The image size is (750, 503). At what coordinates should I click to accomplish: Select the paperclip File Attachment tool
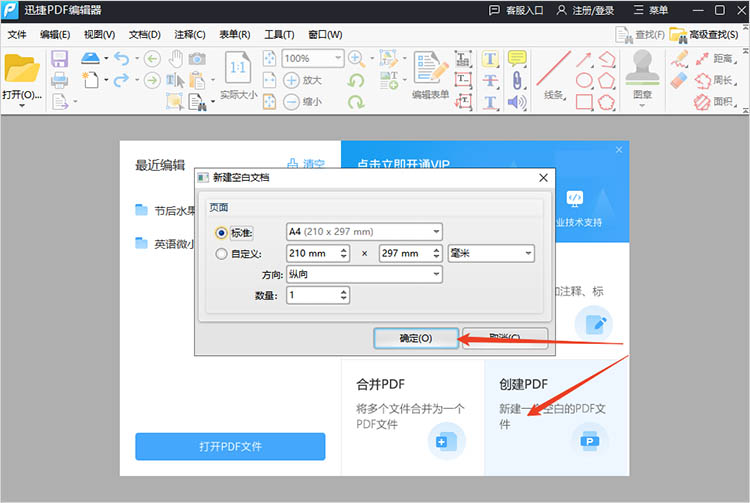(x=517, y=80)
